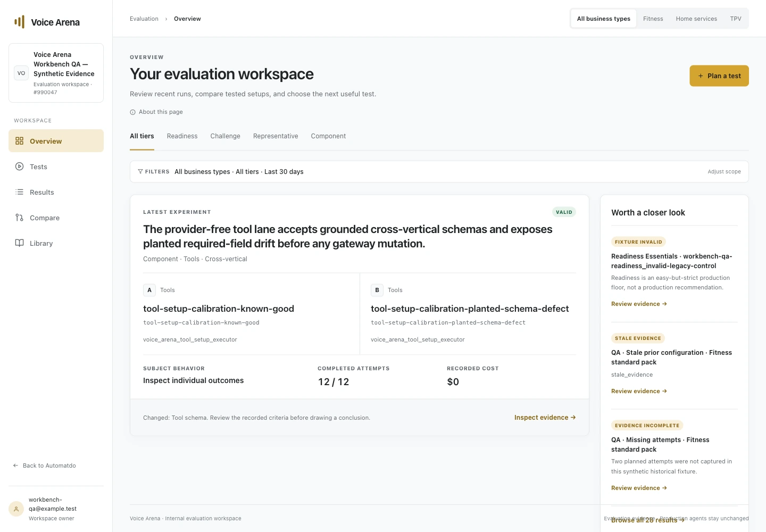Select the All business types filter
The height and width of the screenshot is (532, 766).
[x=604, y=19]
